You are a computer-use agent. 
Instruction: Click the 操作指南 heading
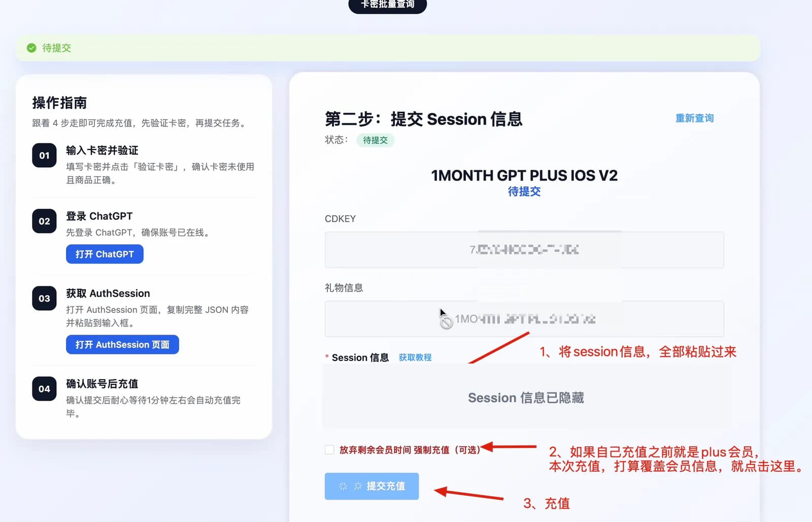pyautogui.click(x=59, y=103)
